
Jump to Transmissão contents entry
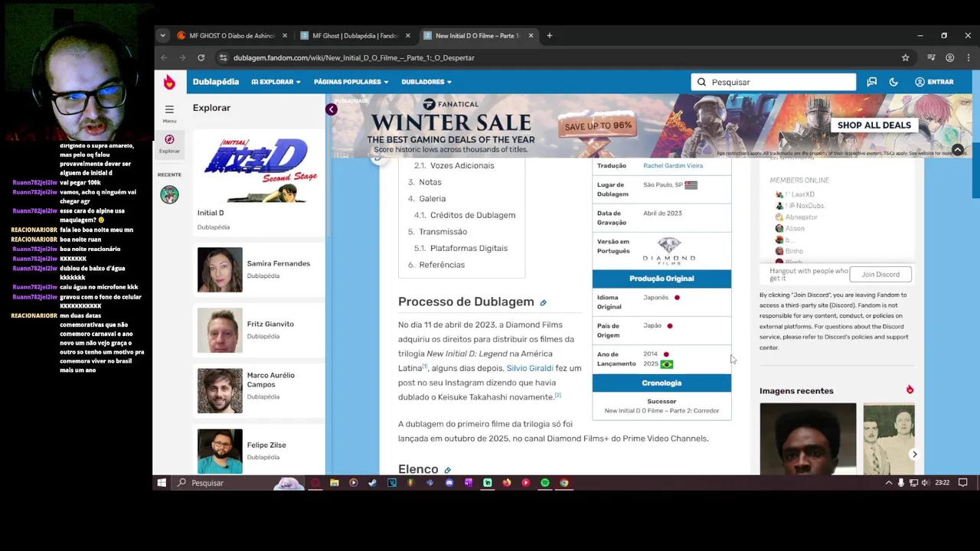443,231
